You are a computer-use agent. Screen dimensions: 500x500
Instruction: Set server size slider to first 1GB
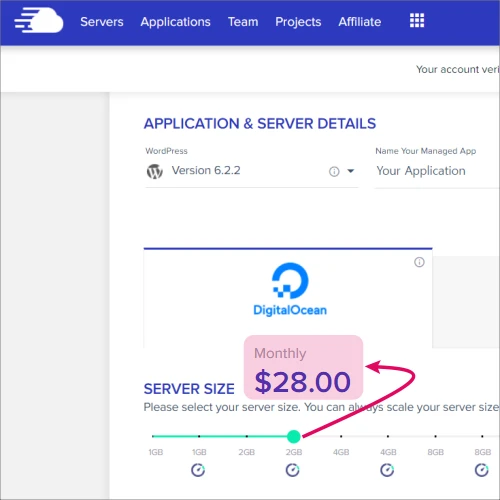(x=152, y=436)
